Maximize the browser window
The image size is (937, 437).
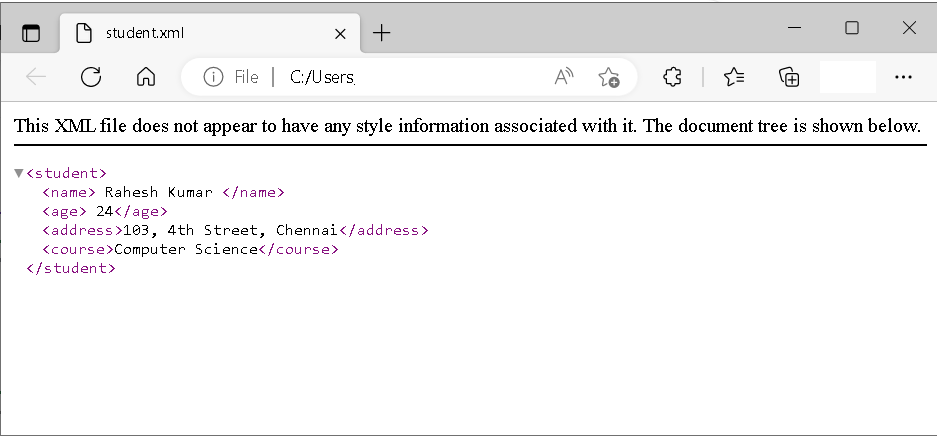tap(852, 27)
